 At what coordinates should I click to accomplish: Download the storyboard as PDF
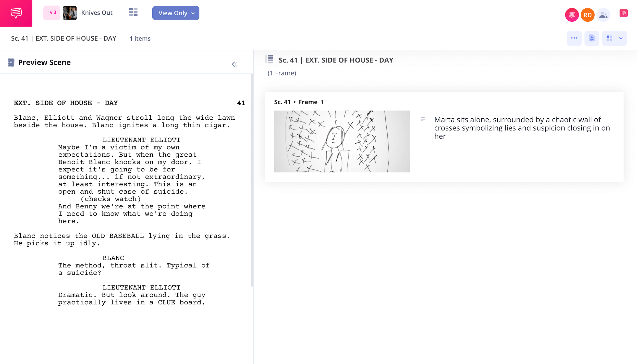[x=592, y=38]
